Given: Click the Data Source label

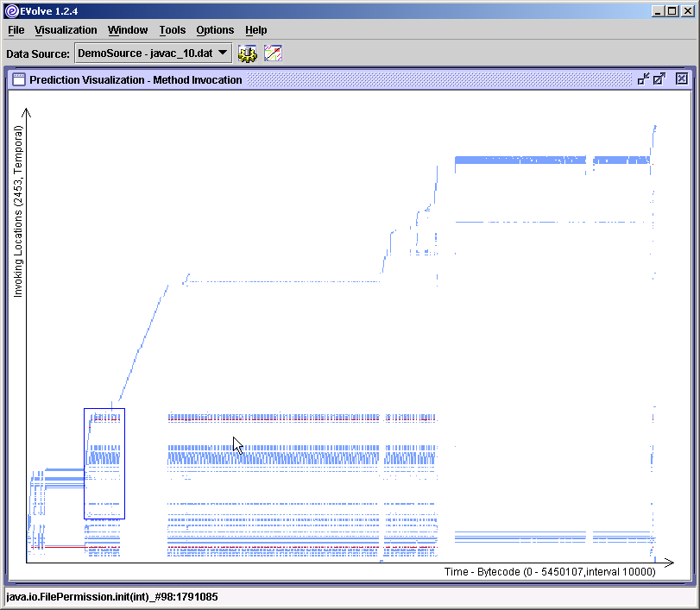Looking at the screenshot, I should click(x=38, y=53).
